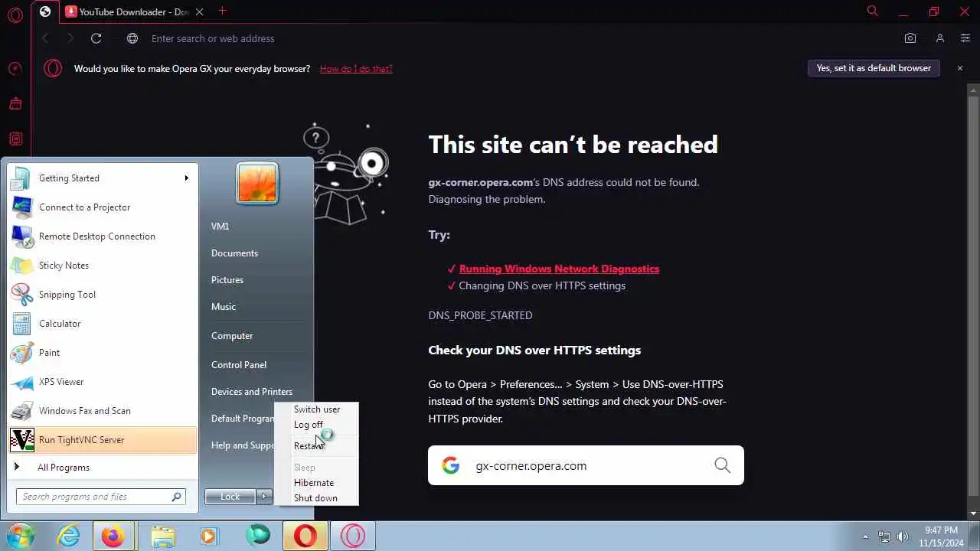
Task: Select Hibernate from power menu
Action: coord(317,483)
